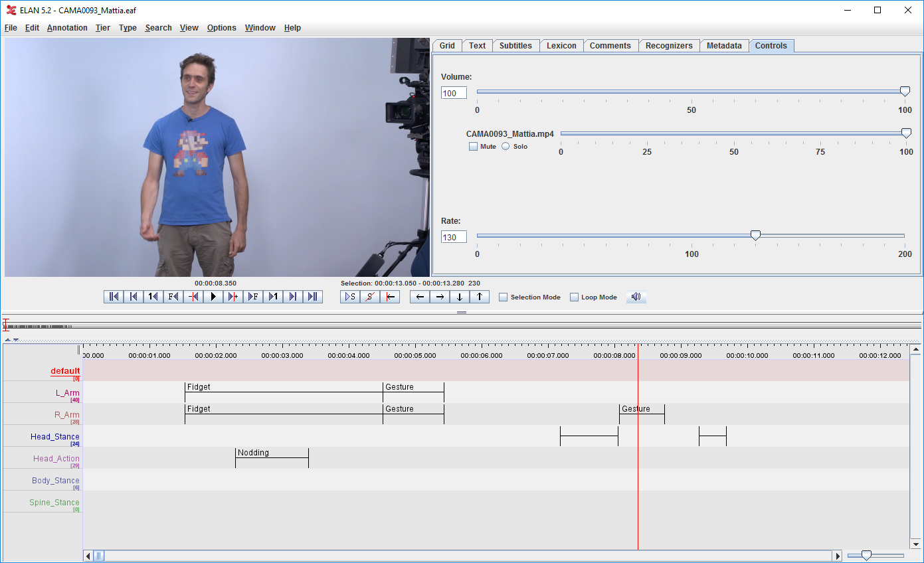The height and width of the screenshot is (563, 924).
Task: Clear the selection button
Action: [370, 297]
